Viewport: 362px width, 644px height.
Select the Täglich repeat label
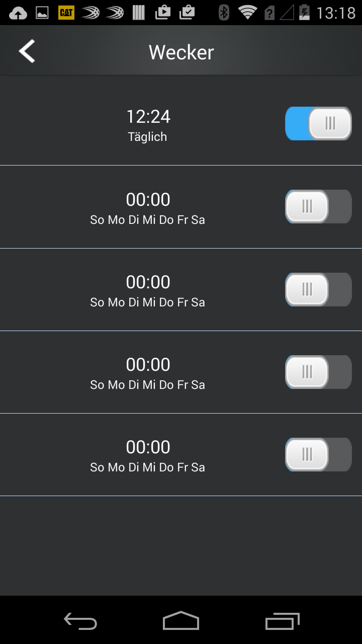click(147, 137)
